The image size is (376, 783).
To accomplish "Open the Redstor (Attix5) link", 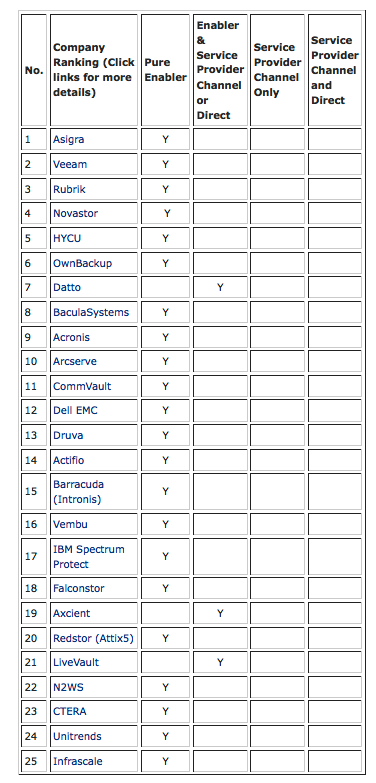I will 93,638.
